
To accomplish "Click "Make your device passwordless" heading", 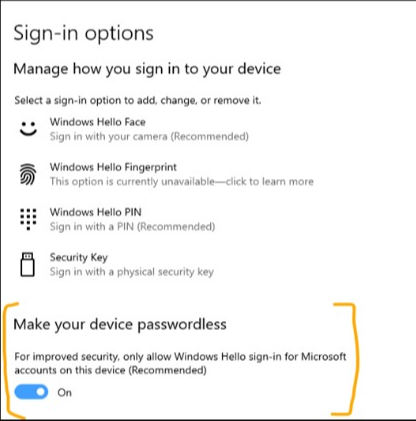I will coord(120,324).
